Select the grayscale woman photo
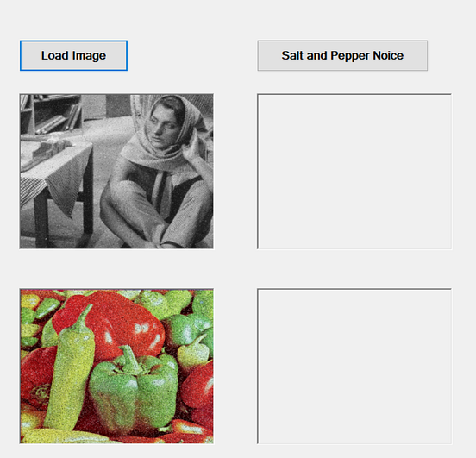The image size is (476, 458). 116,172
